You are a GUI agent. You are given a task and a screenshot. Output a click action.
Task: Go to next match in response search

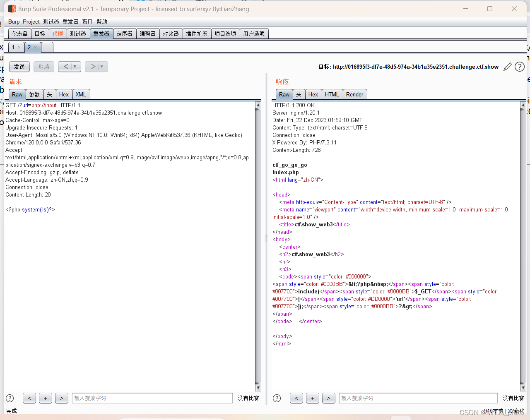pyautogui.click(x=329, y=398)
